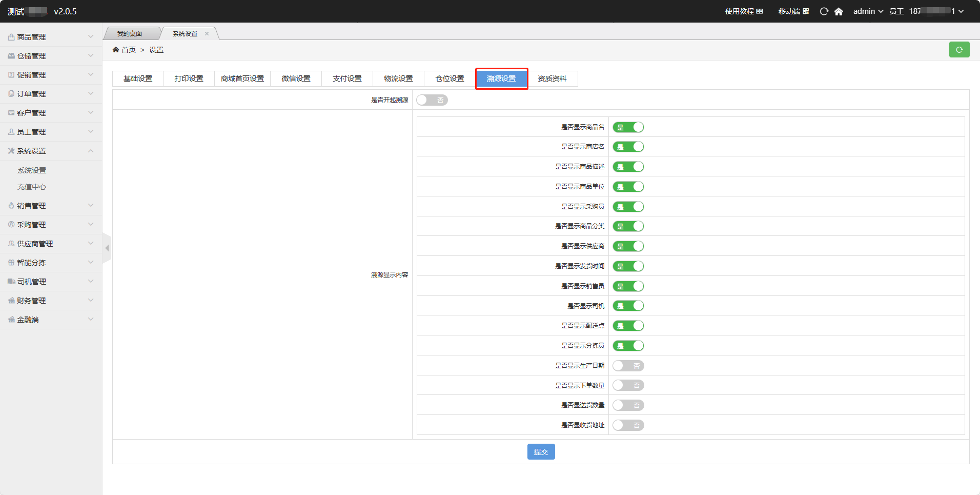Click the home icon in breadcrumb
This screenshot has height=495, width=980.
tap(116, 50)
